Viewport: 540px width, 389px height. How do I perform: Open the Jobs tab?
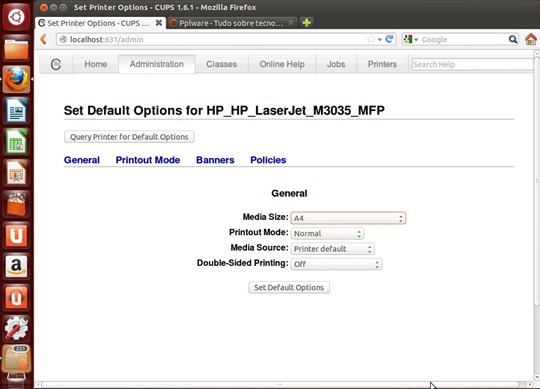336,64
